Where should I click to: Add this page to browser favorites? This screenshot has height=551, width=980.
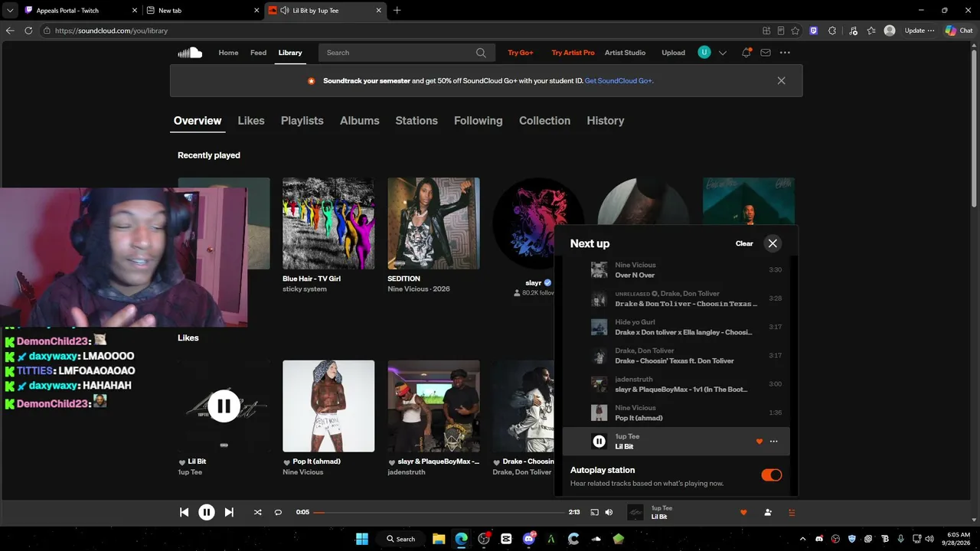[795, 31]
